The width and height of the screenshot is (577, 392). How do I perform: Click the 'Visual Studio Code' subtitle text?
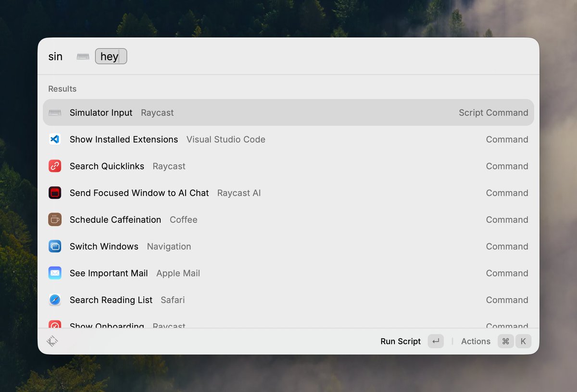tap(226, 139)
